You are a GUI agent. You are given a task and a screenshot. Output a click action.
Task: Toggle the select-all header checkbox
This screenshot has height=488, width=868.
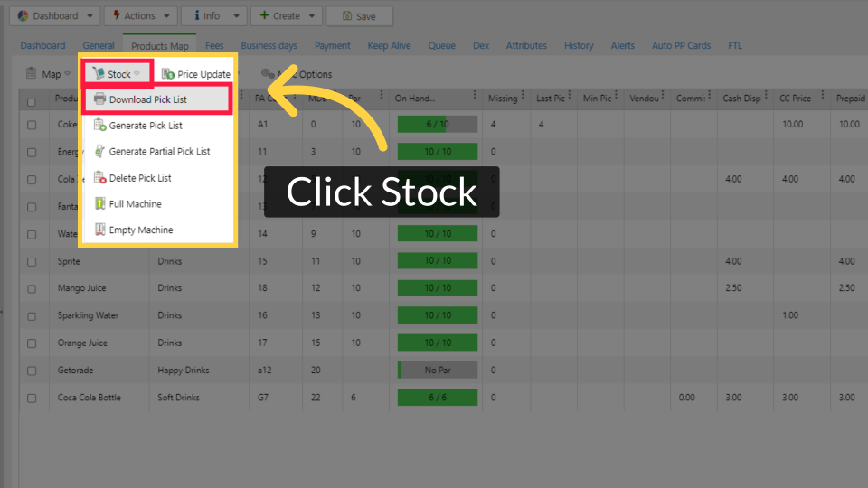32,102
